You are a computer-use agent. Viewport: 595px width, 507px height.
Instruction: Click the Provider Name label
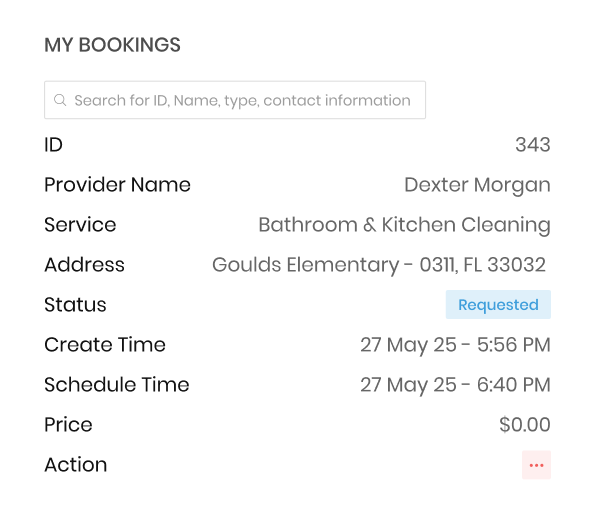click(x=117, y=185)
